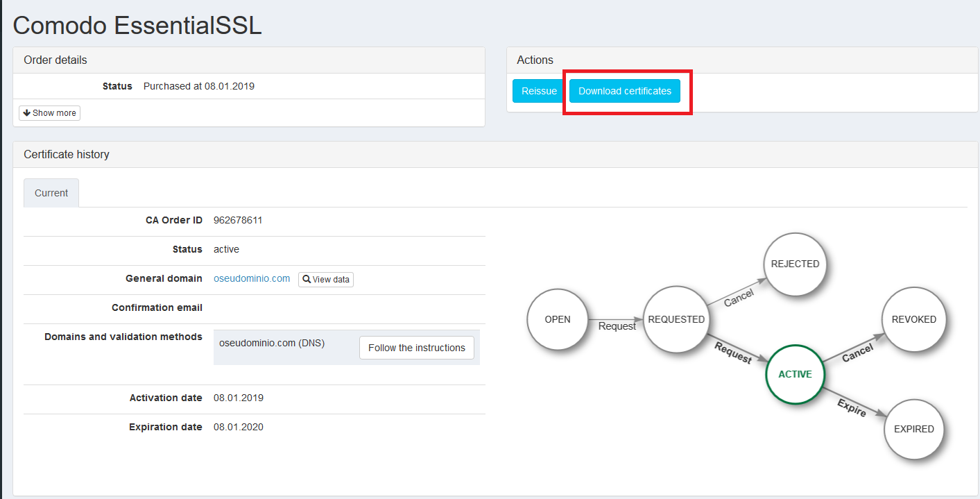Select the REVOKED state node
The image size is (980, 499).
(x=913, y=320)
